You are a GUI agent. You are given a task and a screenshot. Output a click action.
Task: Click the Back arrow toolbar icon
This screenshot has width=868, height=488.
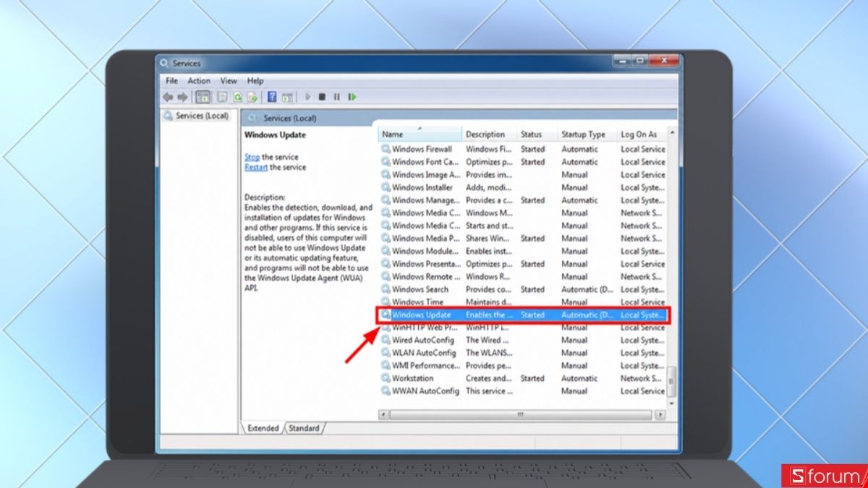tap(168, 97)
